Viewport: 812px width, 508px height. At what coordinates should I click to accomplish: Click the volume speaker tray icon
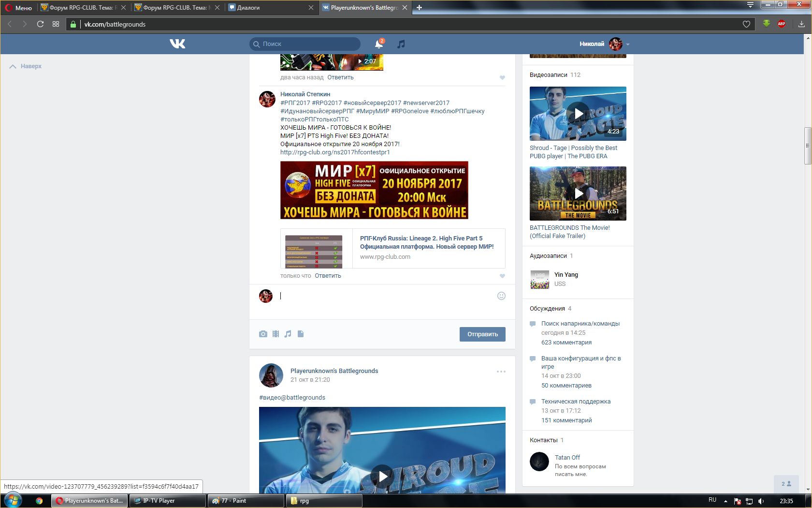tap(761, 501)
